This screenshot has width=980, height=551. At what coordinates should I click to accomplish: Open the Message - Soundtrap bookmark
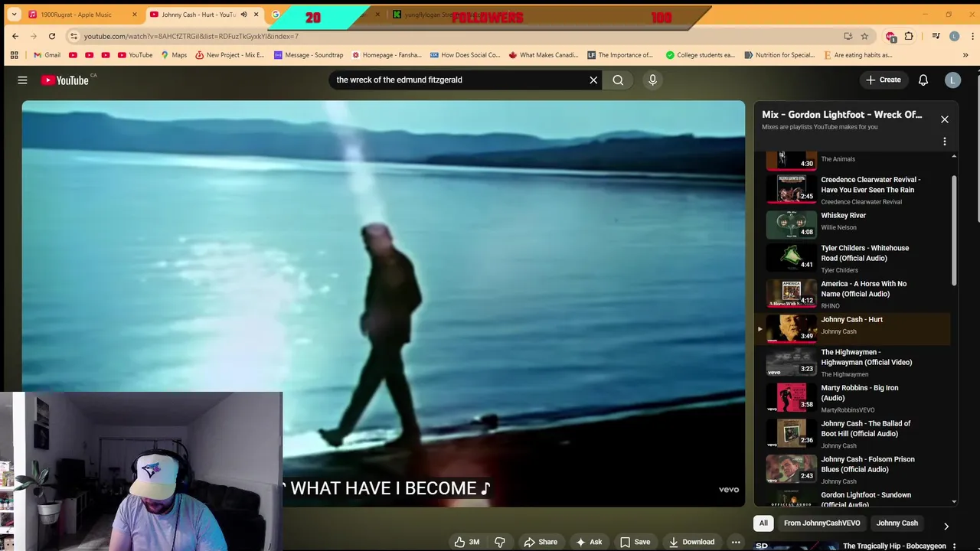[x=309, y=55]
